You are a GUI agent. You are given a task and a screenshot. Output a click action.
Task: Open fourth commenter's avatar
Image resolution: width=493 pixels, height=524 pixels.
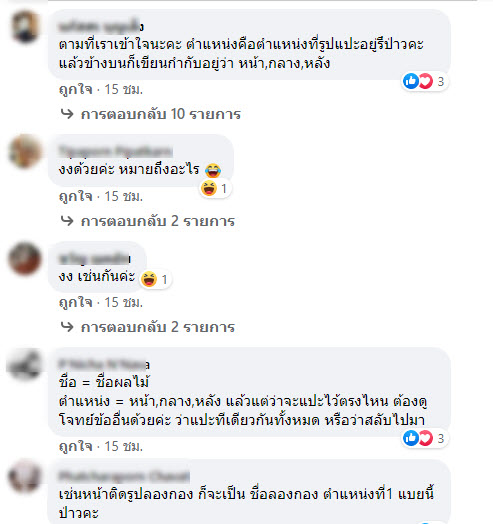(x=25, y=364)
